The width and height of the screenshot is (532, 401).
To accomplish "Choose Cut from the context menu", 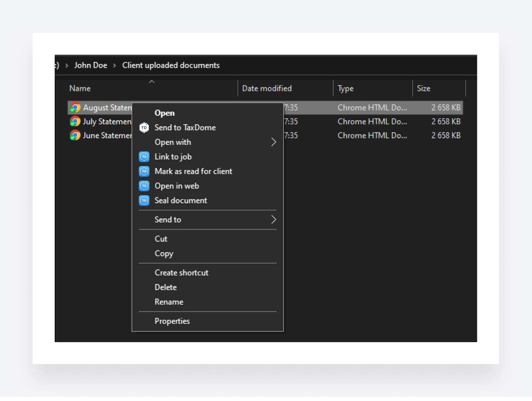I will pos(161,239).
